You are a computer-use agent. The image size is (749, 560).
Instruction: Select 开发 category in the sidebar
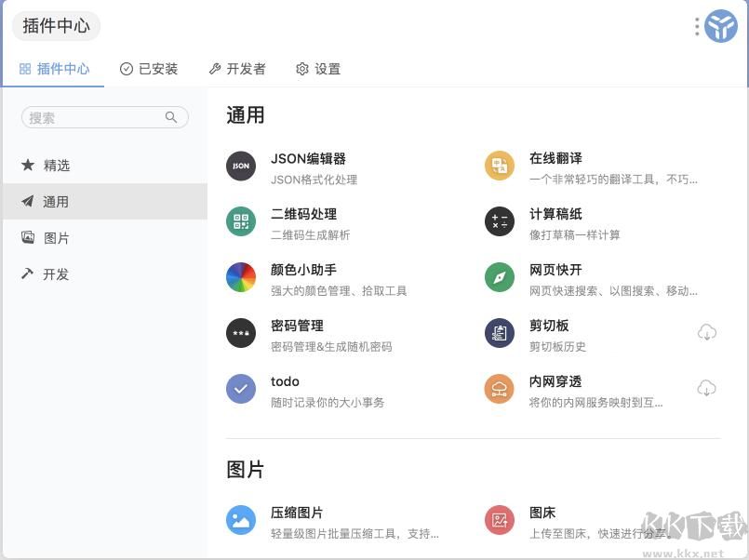pos(56,273)
